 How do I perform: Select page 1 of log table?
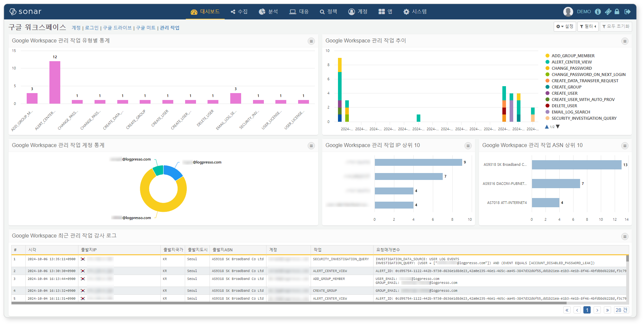pos(587,310)
